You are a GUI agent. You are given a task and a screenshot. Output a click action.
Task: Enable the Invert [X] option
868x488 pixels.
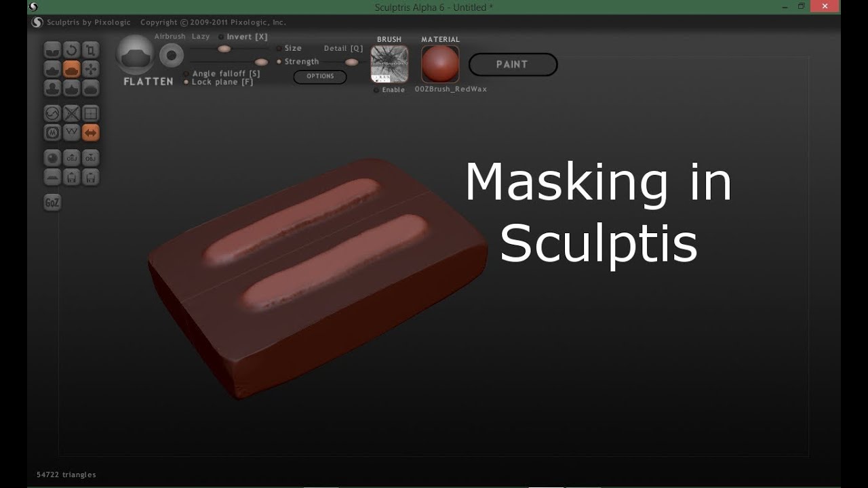243,37
